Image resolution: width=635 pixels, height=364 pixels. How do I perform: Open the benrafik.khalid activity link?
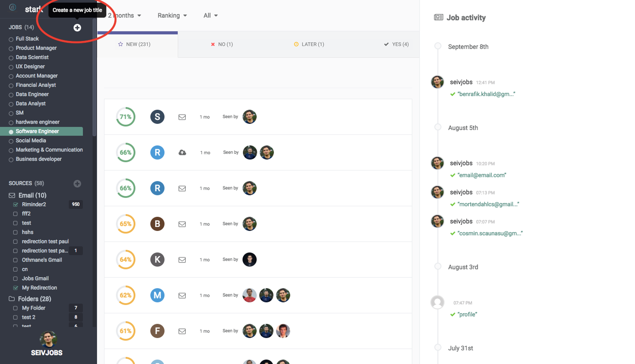click(486, 94)
